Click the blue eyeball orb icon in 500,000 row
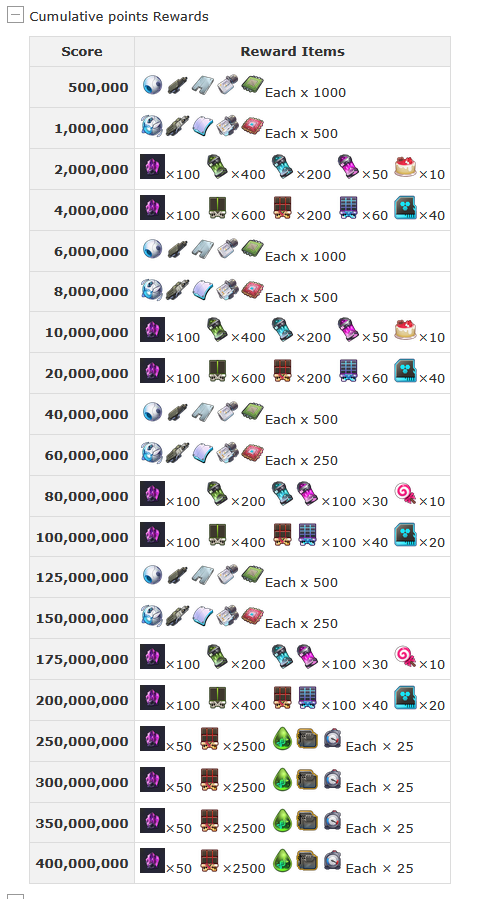The width and height of the screenshot is (496, 899). (152, 85)
